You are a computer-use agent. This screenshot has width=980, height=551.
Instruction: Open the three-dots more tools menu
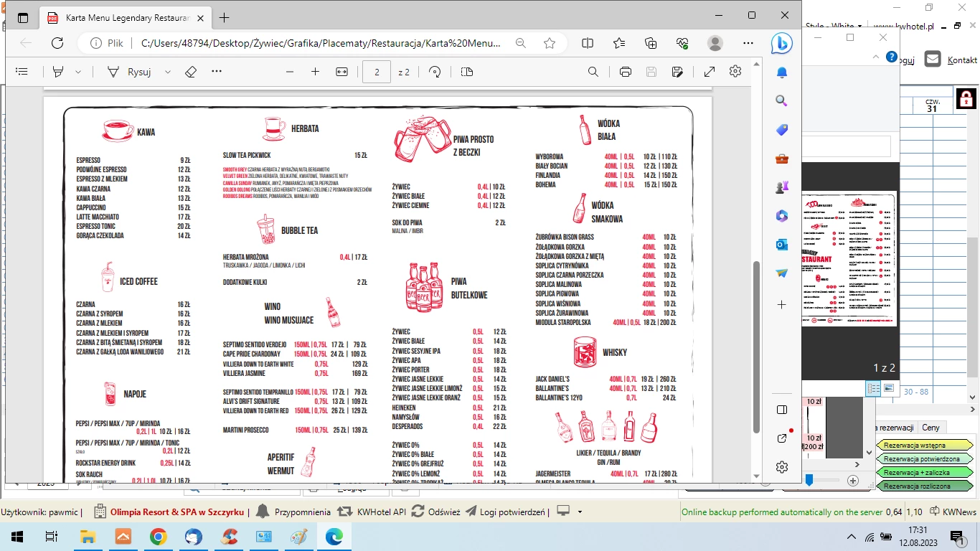coord(217,72)
